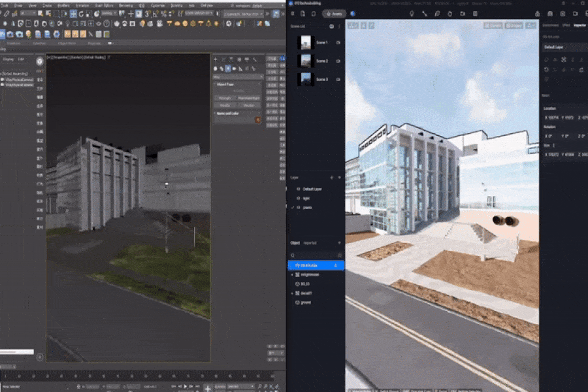Open the Utilities tab in command panel

[255, 59]
